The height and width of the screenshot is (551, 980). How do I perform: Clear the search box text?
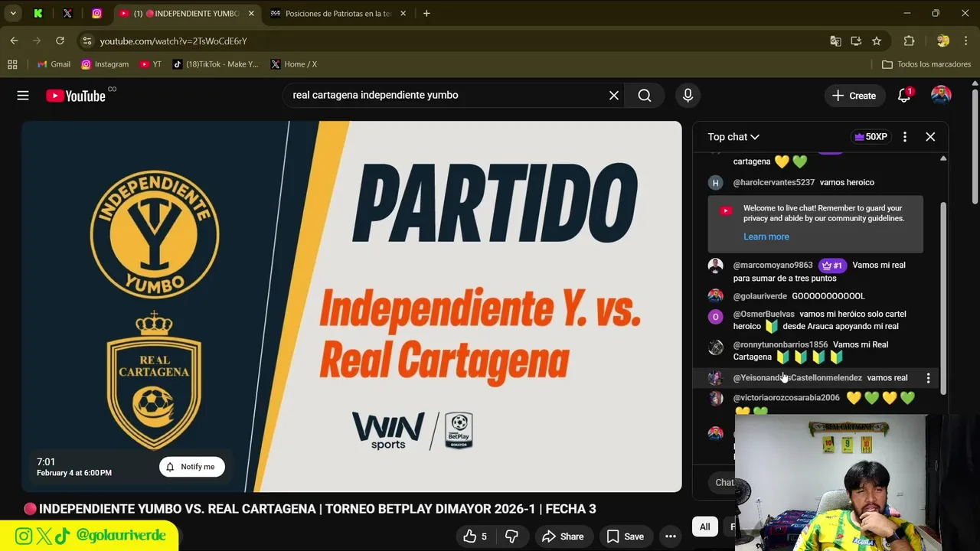pos(614,96)
